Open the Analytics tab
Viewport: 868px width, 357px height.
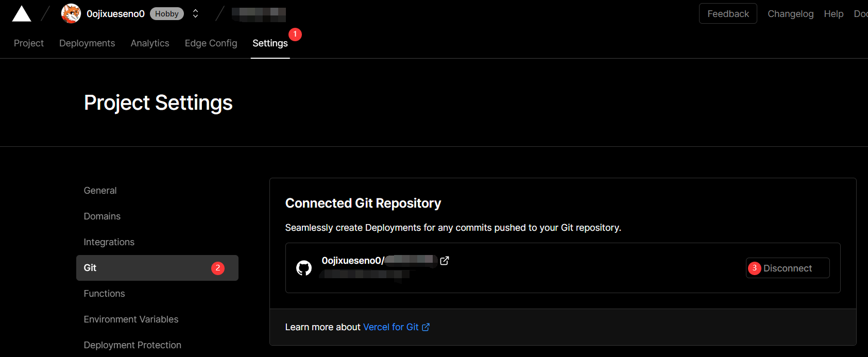150,43
